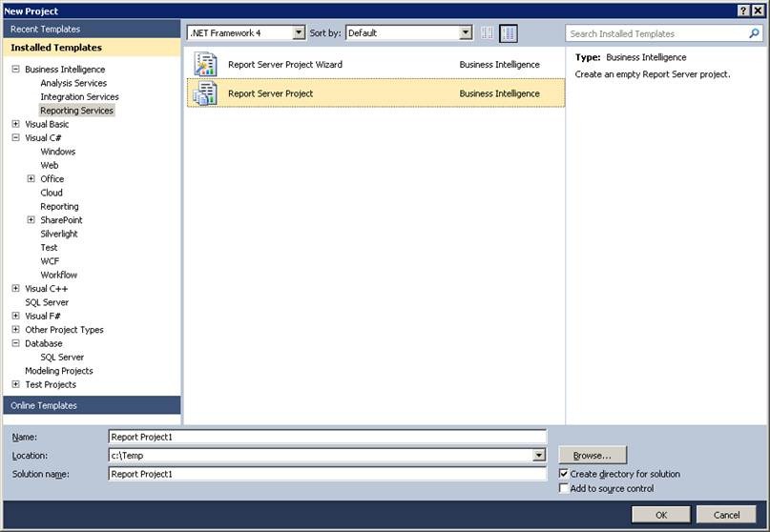Select Workflow under Visual C#
This screenshot has width=770, height=532.
tap(59, 275)
